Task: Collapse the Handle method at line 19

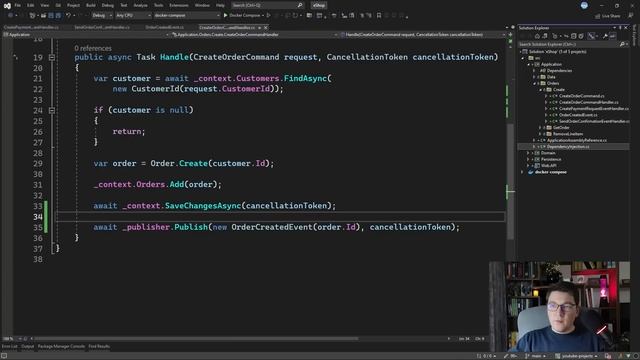Action: coord(52,58)
